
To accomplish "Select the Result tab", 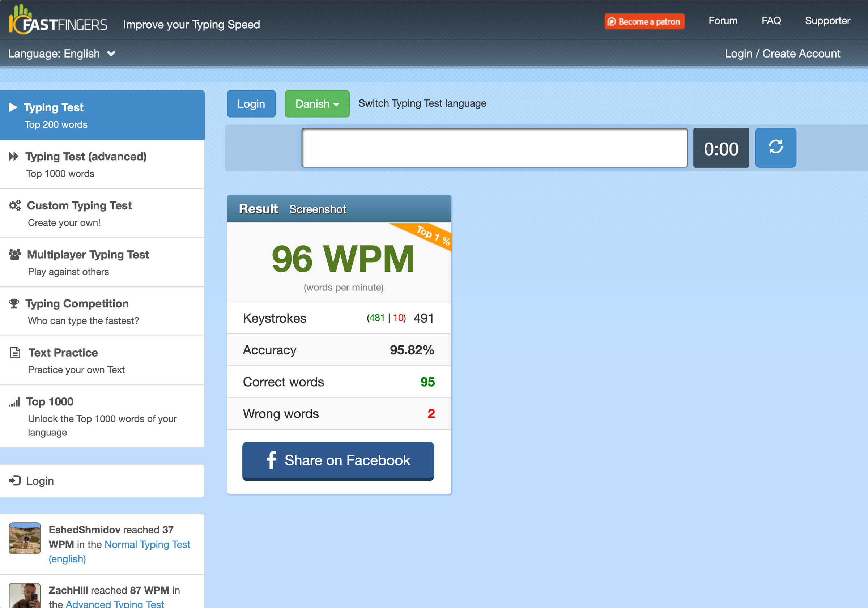I will 258,209.
